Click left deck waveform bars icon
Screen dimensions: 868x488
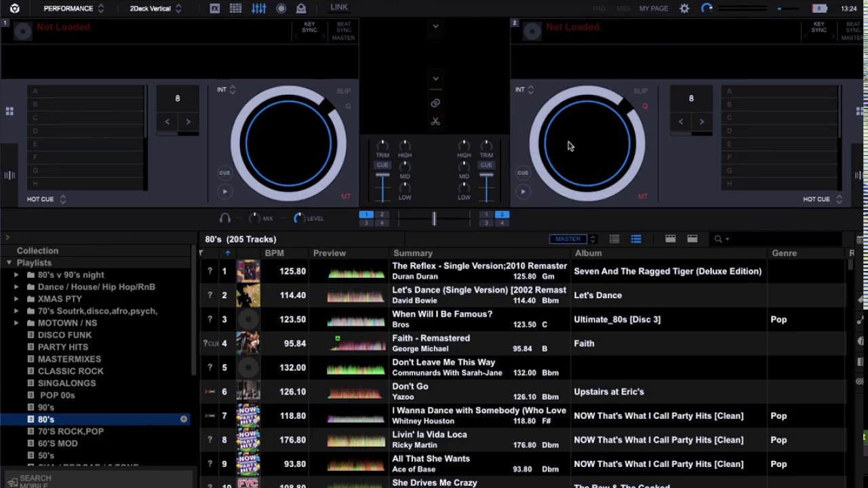[9, 176]
